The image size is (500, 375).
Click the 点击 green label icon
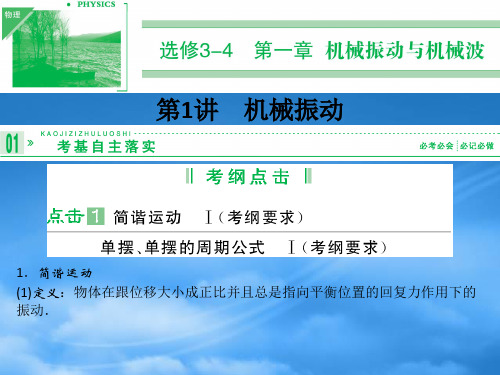pos(66,216)
